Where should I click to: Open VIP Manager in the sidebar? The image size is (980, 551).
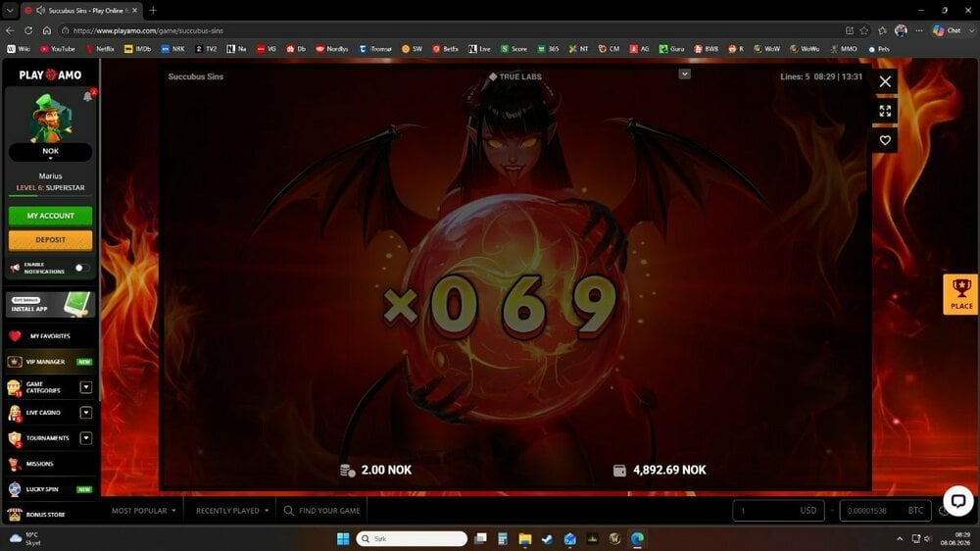click(50, 362)
